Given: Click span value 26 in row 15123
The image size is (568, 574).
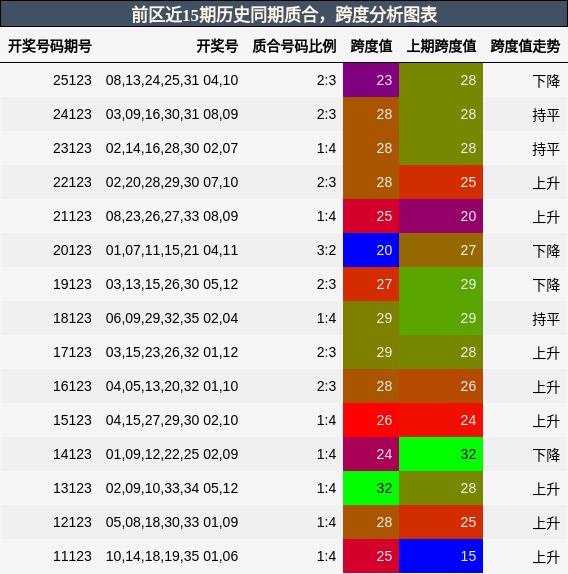Looking at the screenshot, I should (371, 420).
